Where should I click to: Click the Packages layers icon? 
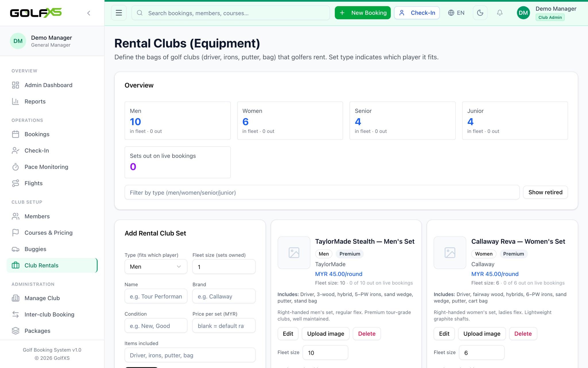point(16,331)
